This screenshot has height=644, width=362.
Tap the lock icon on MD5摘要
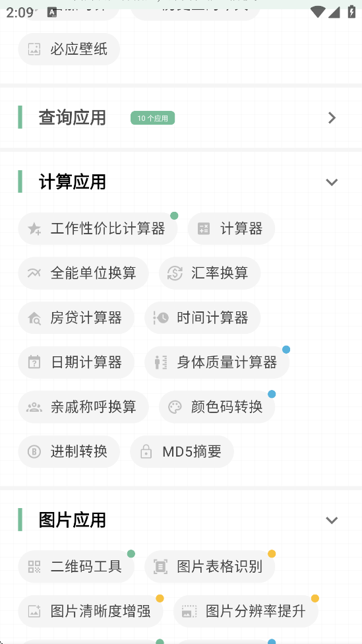tap(146, 452)
